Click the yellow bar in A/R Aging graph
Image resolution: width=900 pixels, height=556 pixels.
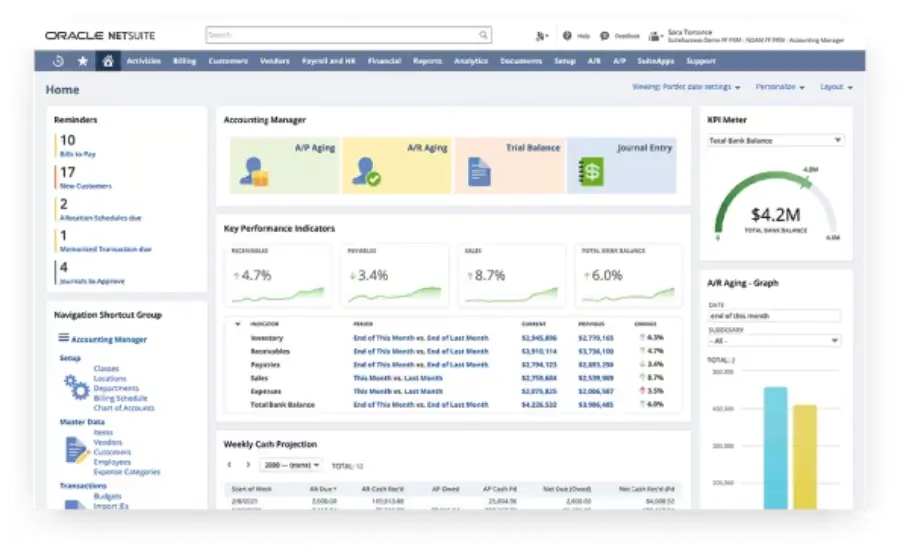[805, 457]
